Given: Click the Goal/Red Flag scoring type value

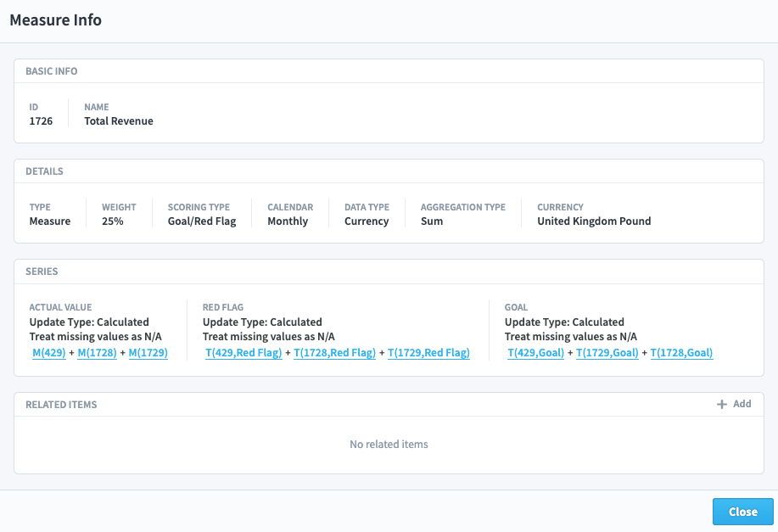Looking at the screenshot, I should coord(202,221).
